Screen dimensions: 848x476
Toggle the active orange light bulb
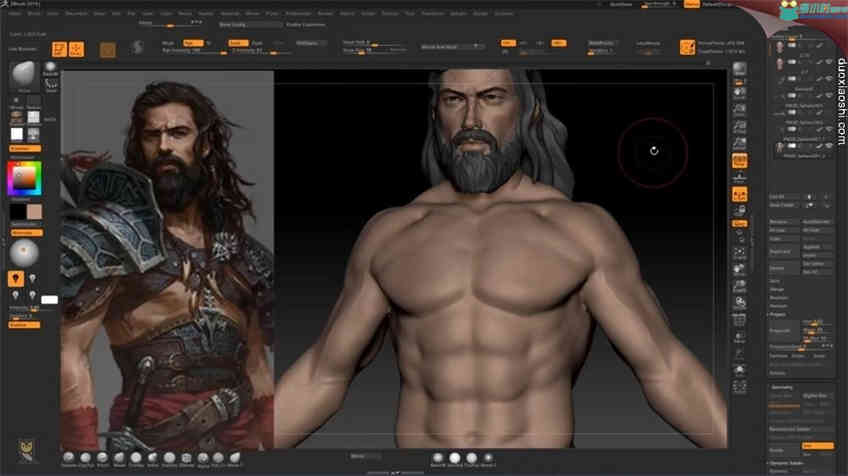pyautogui.click(x=16, y=279)
